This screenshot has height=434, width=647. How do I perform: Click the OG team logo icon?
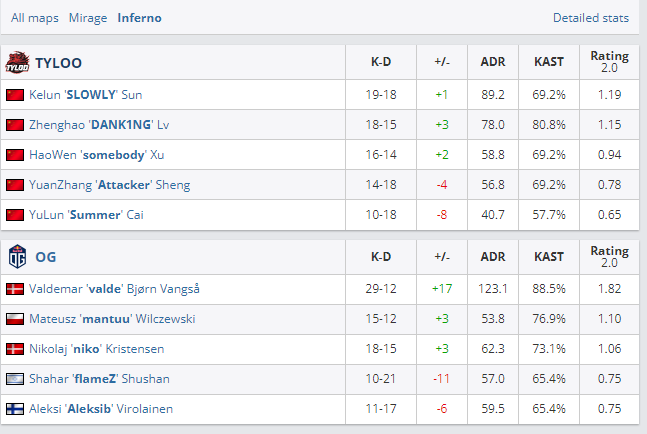pos(17,257)
